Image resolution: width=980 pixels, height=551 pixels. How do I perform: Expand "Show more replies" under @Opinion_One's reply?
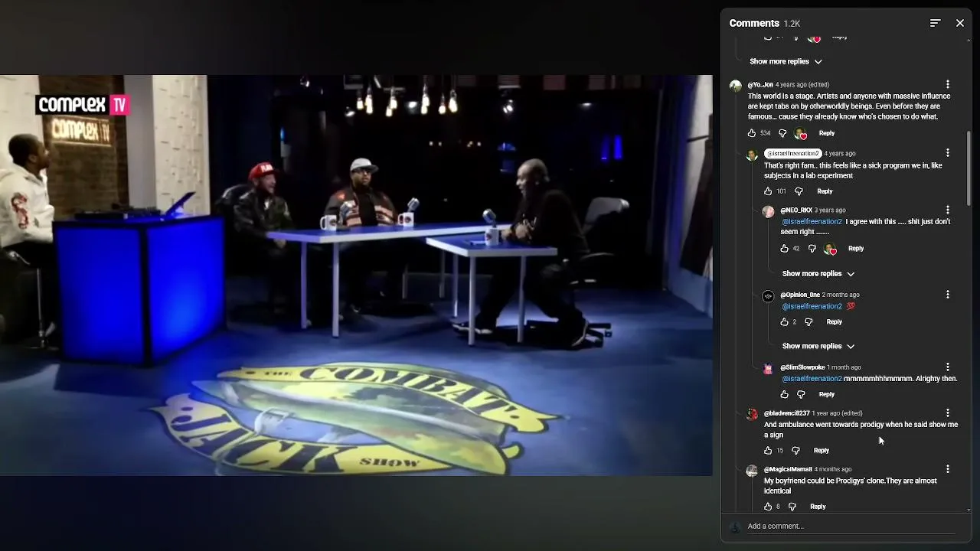(818, 346)
